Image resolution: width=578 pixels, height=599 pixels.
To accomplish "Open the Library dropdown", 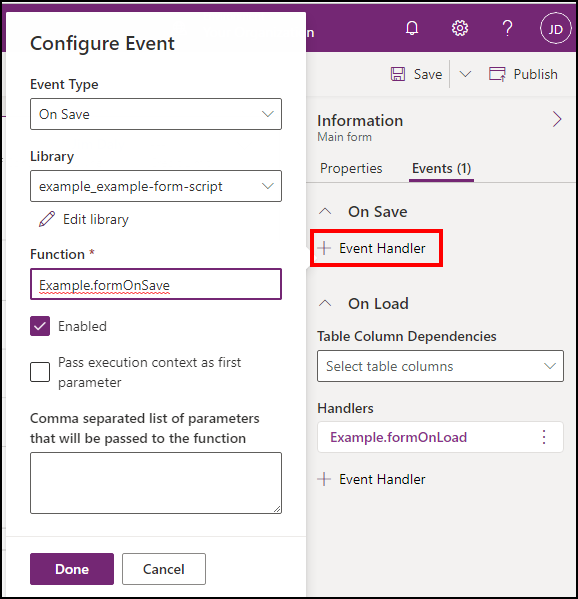I will (x=156, y=186).
